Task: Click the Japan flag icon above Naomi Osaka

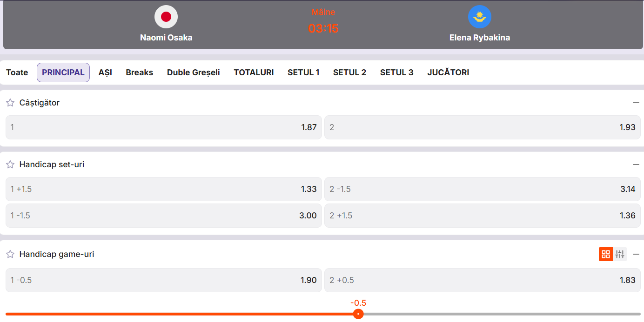Action: coord(166,17)
